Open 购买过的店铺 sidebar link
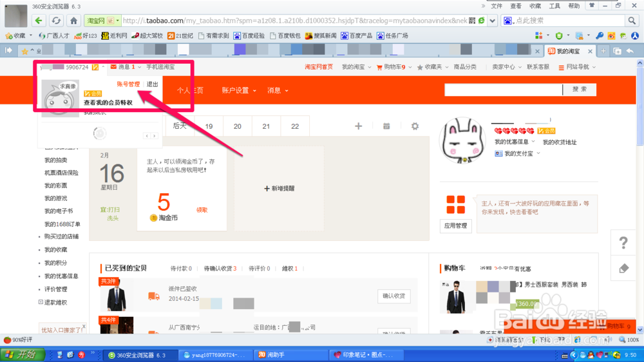 click(x=61, y=236)
